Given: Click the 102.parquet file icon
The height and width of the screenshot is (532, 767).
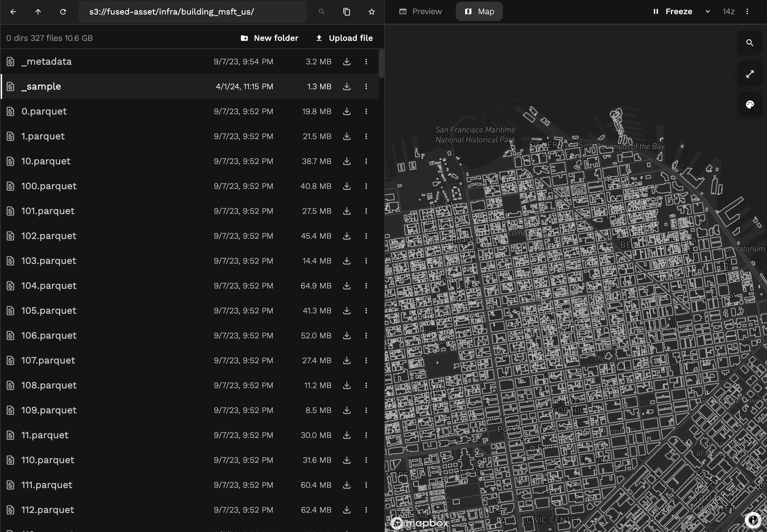Looking at the screenshot, I should click(x=11, y=236).
